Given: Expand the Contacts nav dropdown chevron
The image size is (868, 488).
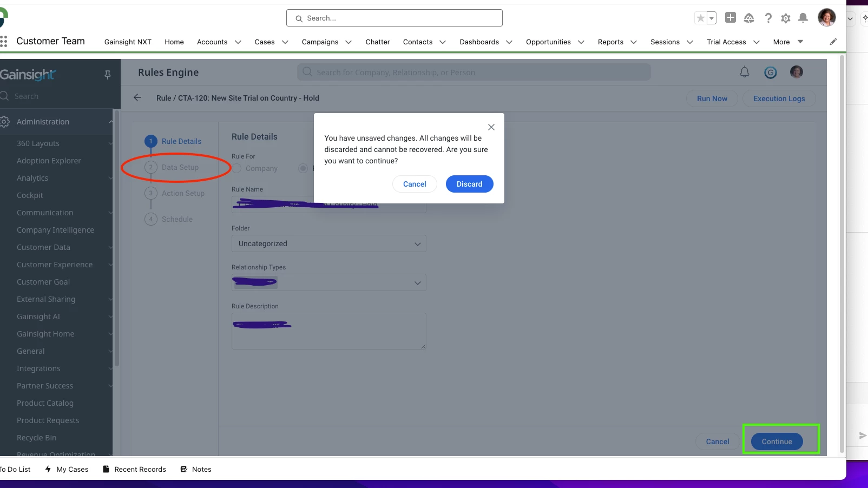Looking at the screenshot, I should click(443, 42).
